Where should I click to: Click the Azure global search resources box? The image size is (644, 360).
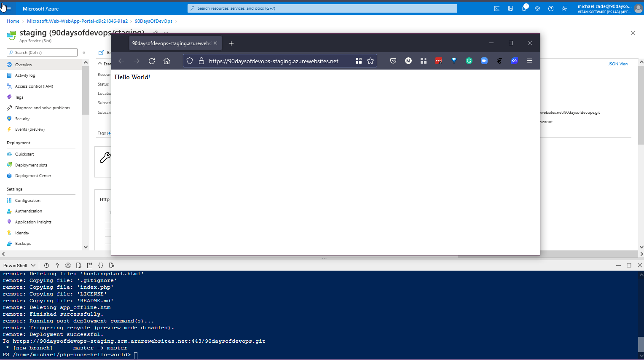322,8
